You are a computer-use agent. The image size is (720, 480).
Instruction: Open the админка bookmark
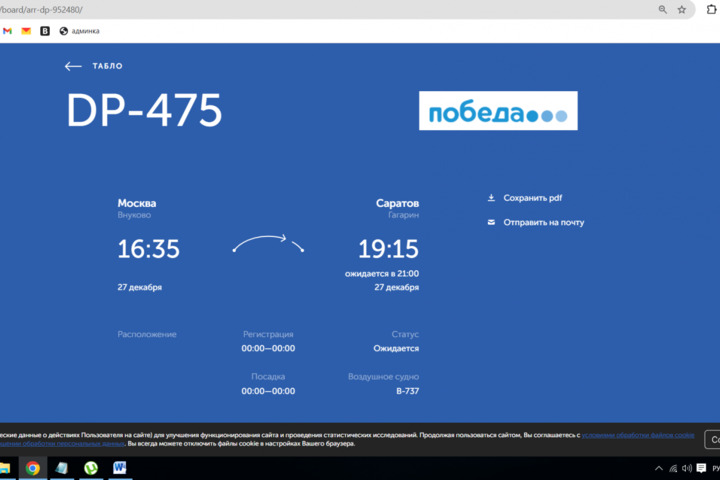point(79,31)
